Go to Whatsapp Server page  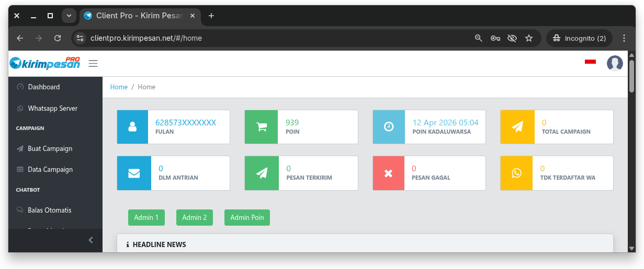52,109
